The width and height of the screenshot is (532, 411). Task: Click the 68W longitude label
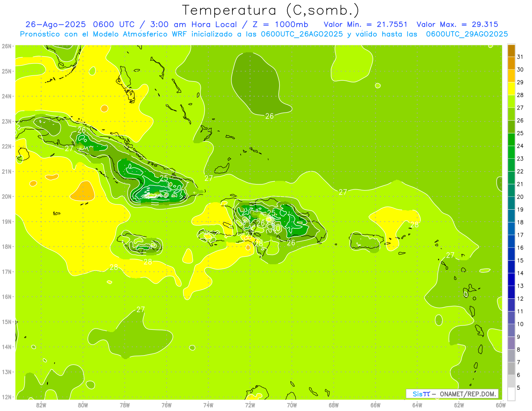click(333, 405)
